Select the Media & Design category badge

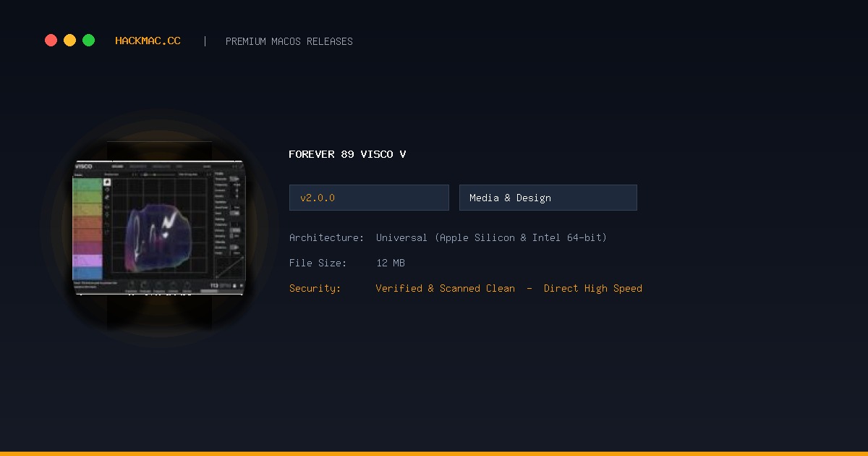click(x=548, y=198)
